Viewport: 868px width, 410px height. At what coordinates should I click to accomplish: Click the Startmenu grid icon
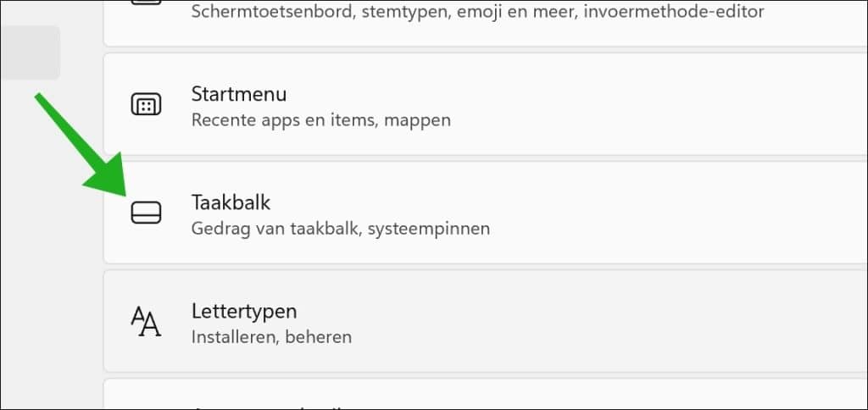pyautogui.click(x=146, y=104)
